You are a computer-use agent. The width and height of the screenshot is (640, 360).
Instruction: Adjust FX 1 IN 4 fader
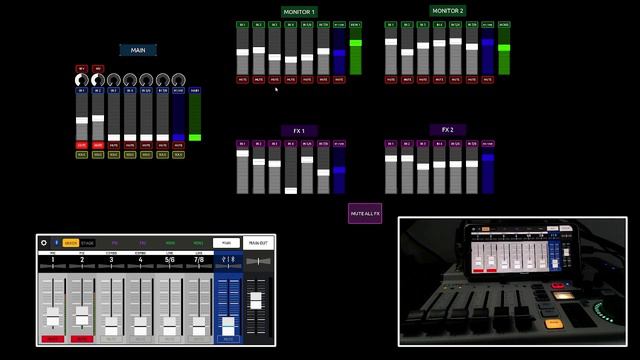coord(291,191)
